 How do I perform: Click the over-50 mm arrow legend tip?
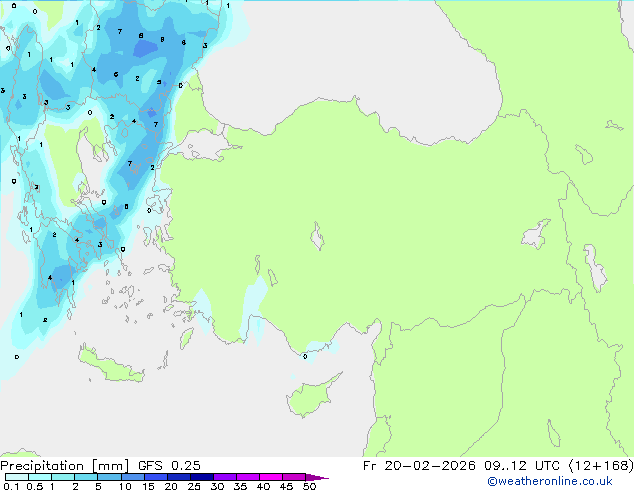click(x=317, y=477)
